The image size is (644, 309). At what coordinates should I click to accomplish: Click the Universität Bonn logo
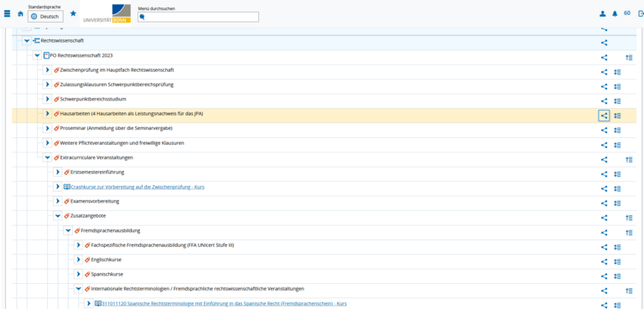click(x=106, y=13)
